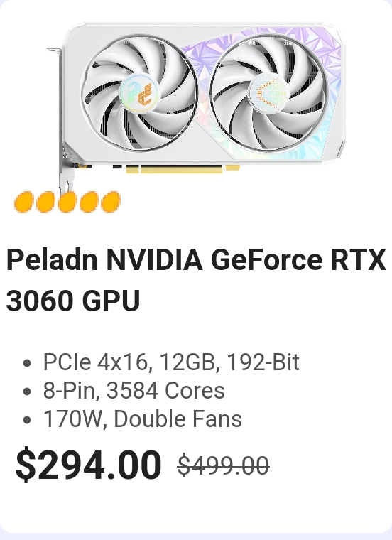Click the left fan of the GPU image
392x540 pixels.
pos(139,93)
